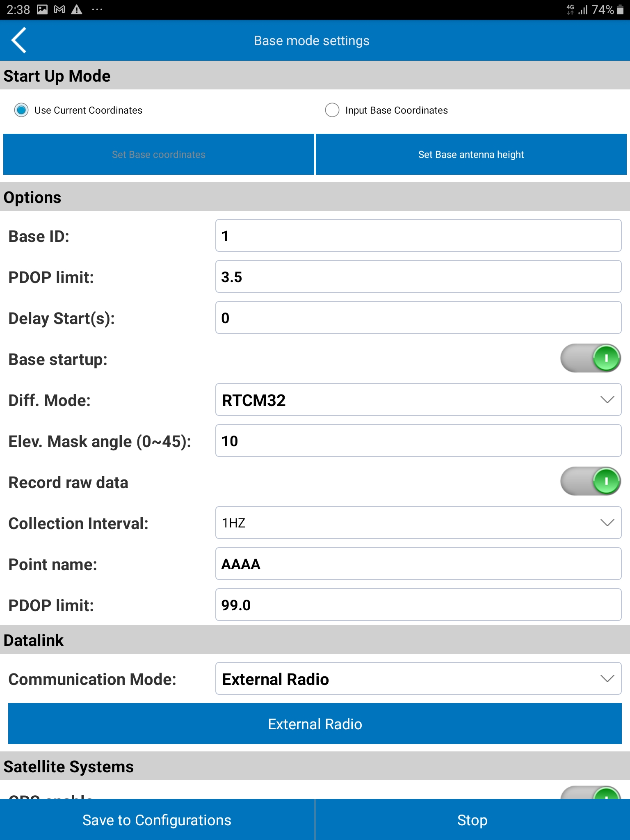Tap the image notification icon
This screenshot has width=630, height=840.
[42, 9]
